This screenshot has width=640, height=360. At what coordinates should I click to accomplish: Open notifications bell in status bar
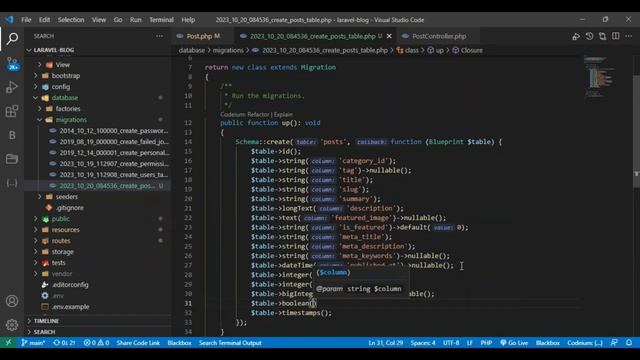[x=629, y=343]
